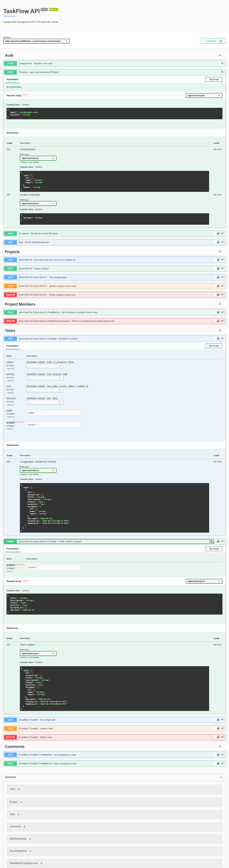Click the copy-to-clipboard icon on POST /projects/{project}/tasks
Screen dimensions: 229x868
click(212, 541)
